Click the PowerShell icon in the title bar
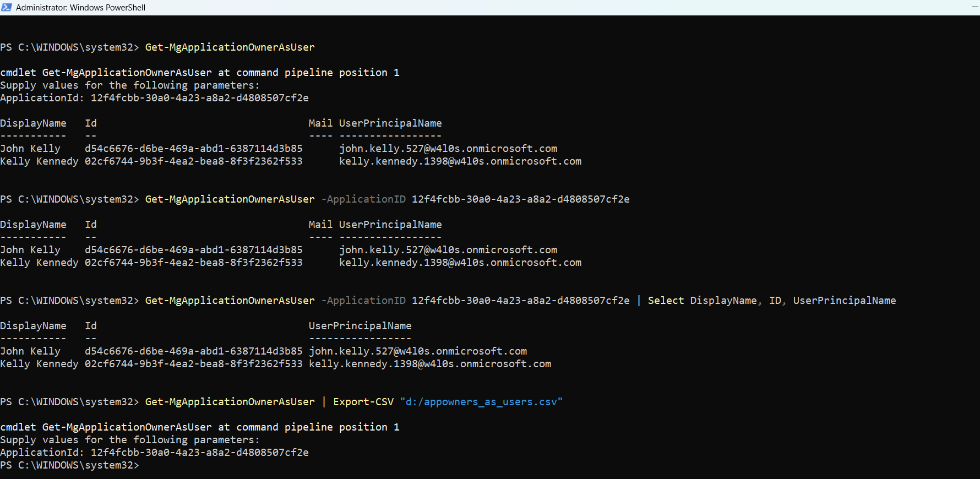The height and width of the screenshot is (479, 980). 7,7
